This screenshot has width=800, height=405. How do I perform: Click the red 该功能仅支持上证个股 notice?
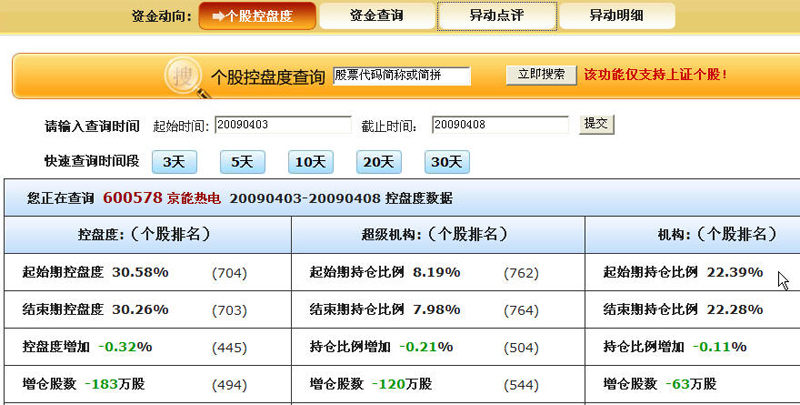[655, 75]
